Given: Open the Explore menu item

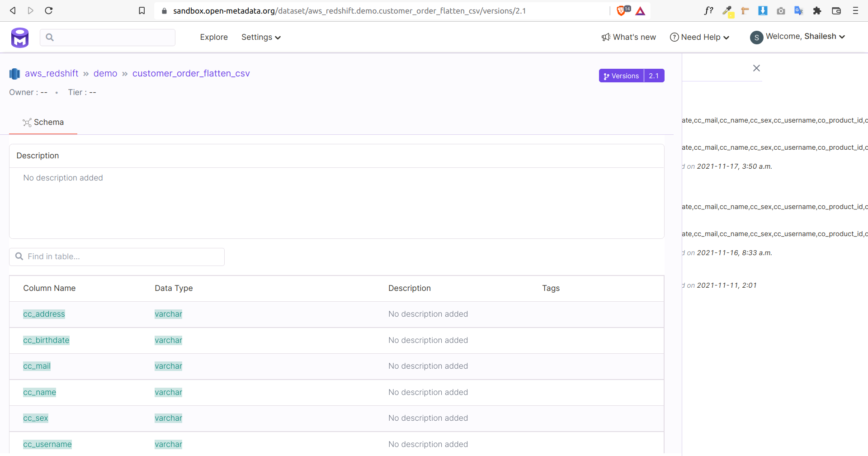Looking at the screenshot, I should 214,37.
